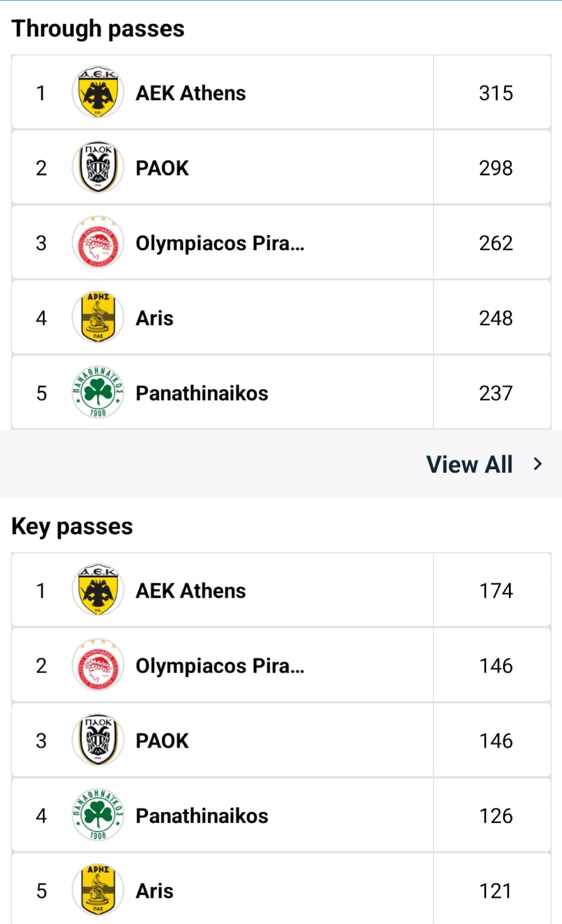
Task: Open Panathinaikos name in Key passes
Action: tap(202, 816)
